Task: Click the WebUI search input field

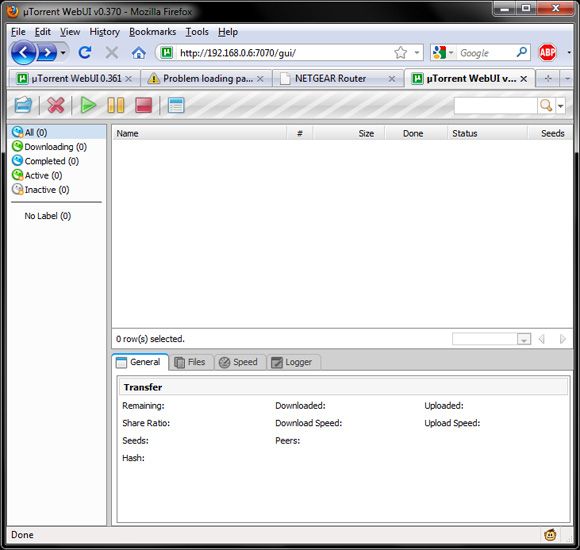Action: tap(495, 106)
